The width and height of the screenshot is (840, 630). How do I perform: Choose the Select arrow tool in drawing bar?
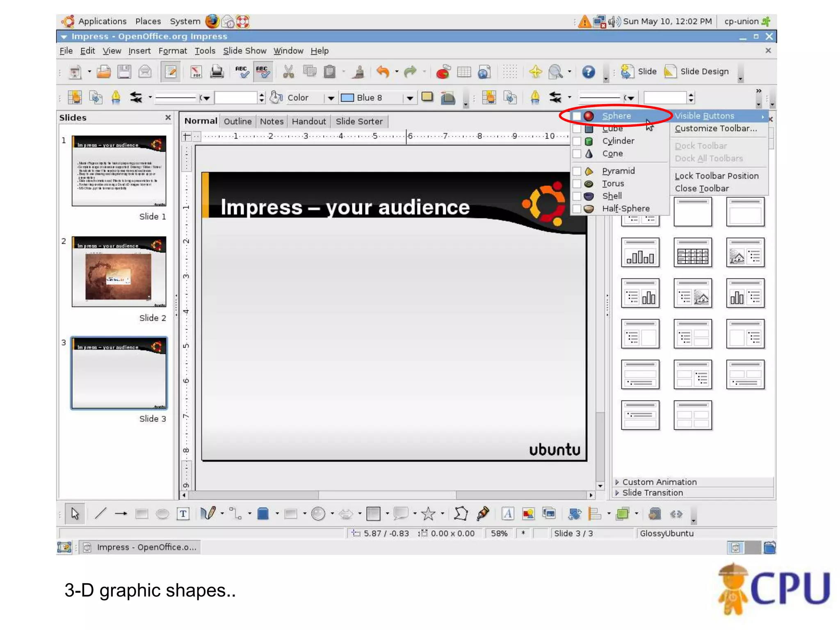(x=75, y=514)
